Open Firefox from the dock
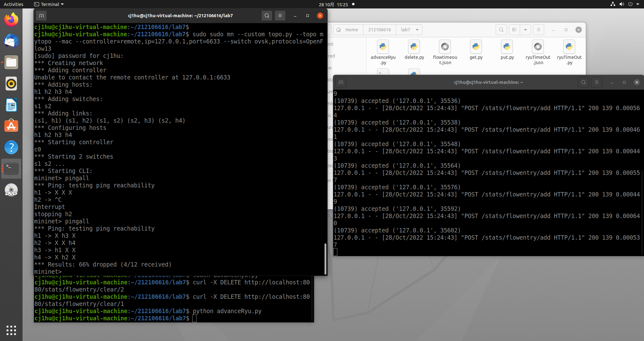This screenshot has width=644, height=341. pyautogui.click(x=11, y=20)
